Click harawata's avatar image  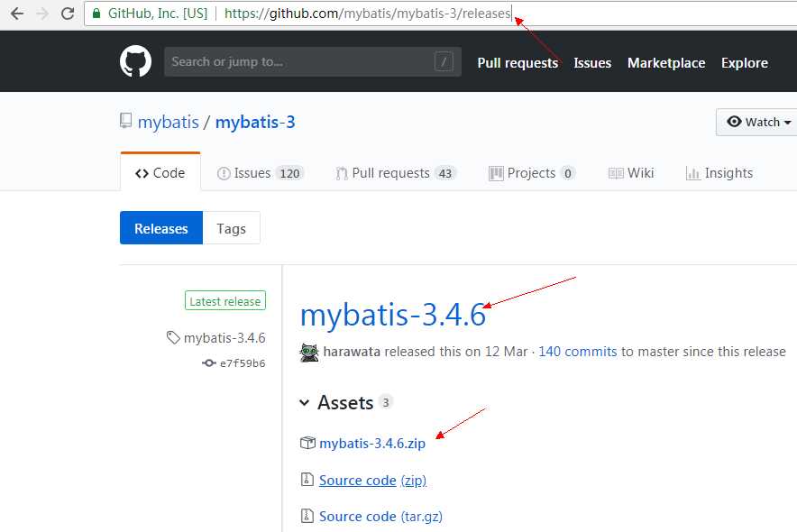[x=309, y=353]
